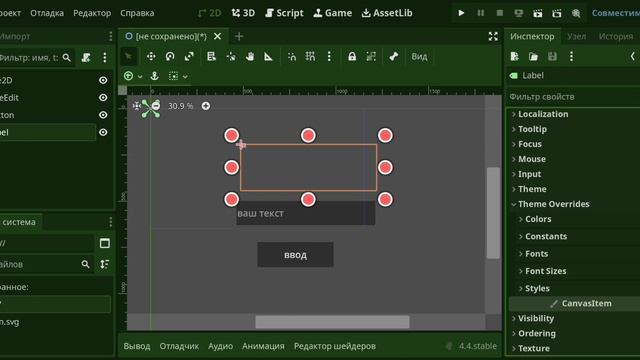Viewport: 640px width, 360px height.
Task: Open the Редактор шейдеров panel
Action: click(335, 346)
